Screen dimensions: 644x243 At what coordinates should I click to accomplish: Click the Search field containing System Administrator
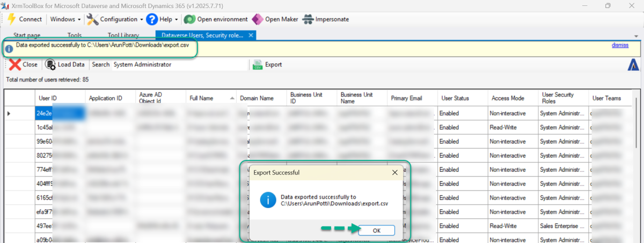pyautogui.click(x=179, y=64)
